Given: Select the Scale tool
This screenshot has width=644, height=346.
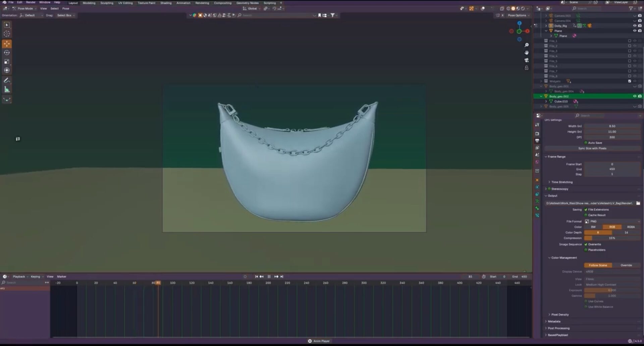Looking at the screenshot, I should 7,61.
